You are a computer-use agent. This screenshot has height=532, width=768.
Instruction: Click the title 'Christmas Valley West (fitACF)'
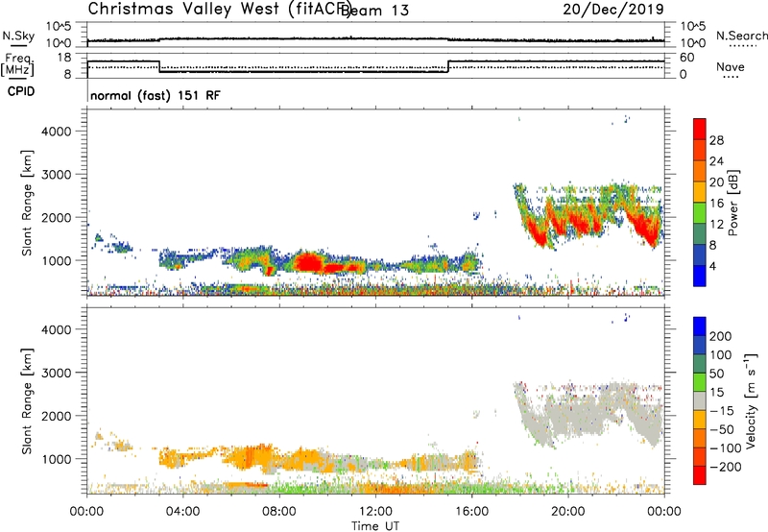click(219, 10)
